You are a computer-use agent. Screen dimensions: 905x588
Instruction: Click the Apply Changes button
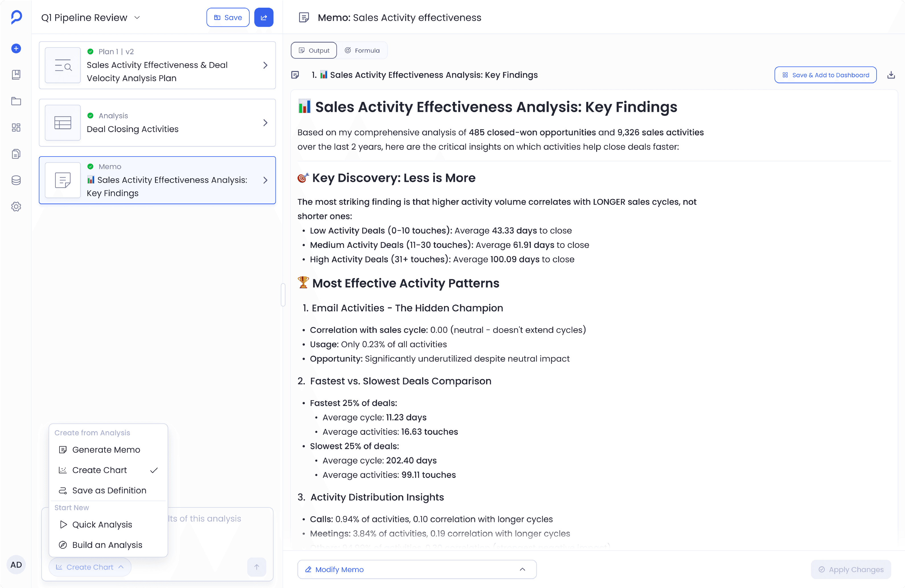click(x=851, y=569)
